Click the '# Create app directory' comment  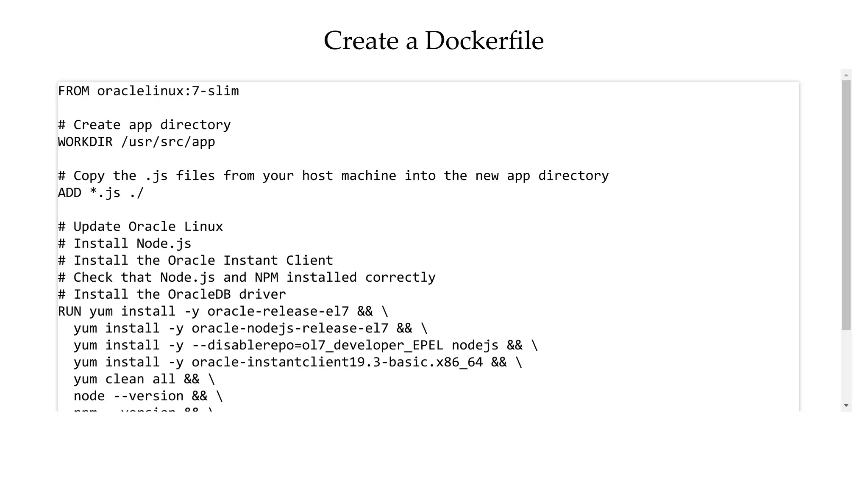click(144, 125)
